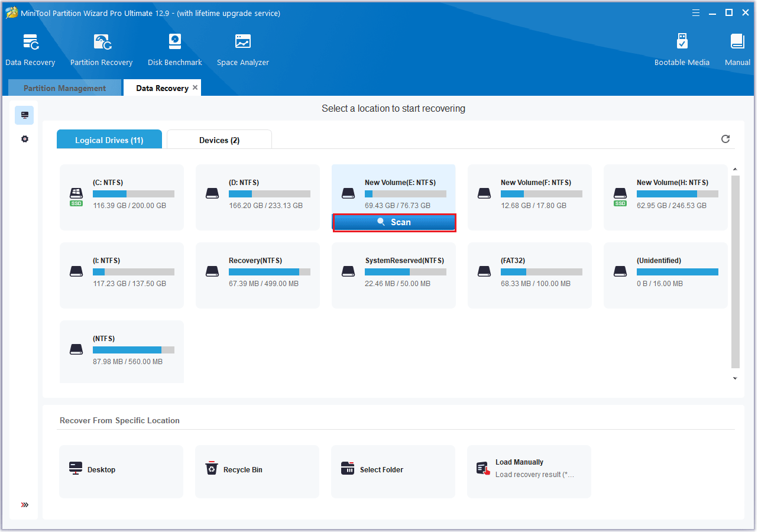Click the '116.39 GB / 200.00 GB' text
The height and width of the screenshot is (532, 758).
pyautogui.click(x=129, y=206)
